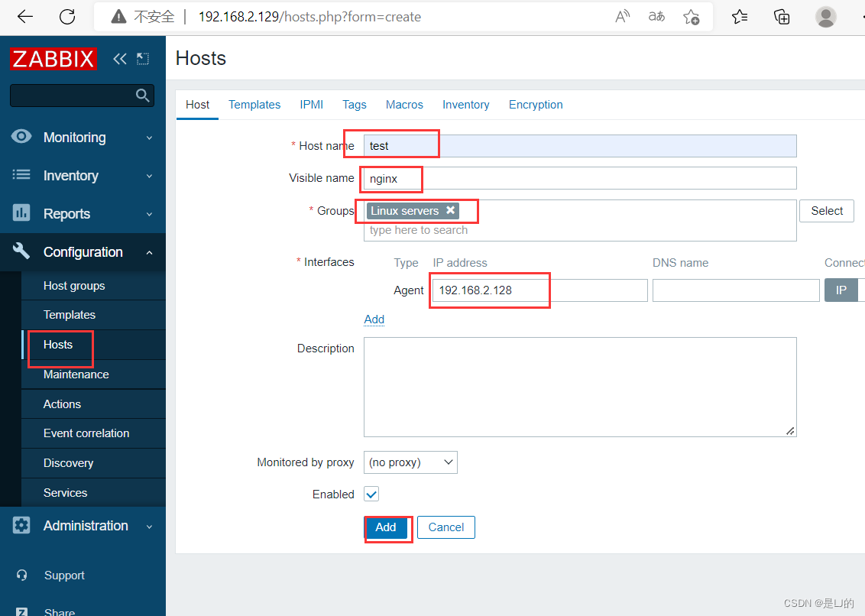865x616 pixels.
Task: Click the sidebar search magnifier icon
Action: (x=142, y=96)
